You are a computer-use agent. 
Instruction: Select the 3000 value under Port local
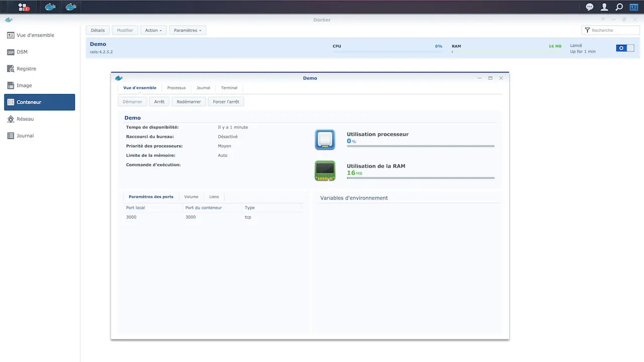[x=131, y=217]
